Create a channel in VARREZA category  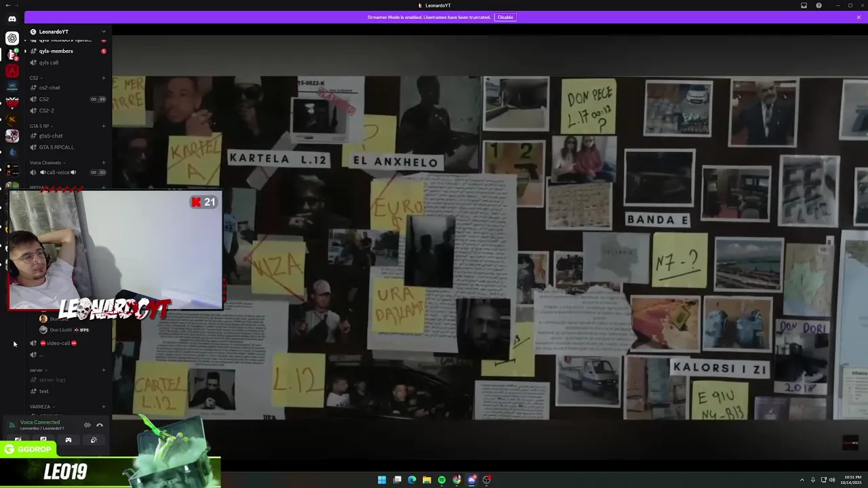tap(104, 407)
